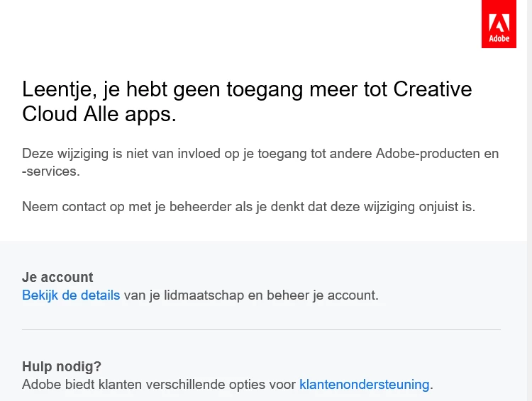Click the text 'Cloud Alle apps.' in headline
Viewport: 532px width, 401px height.
click(x=99, y=114)
